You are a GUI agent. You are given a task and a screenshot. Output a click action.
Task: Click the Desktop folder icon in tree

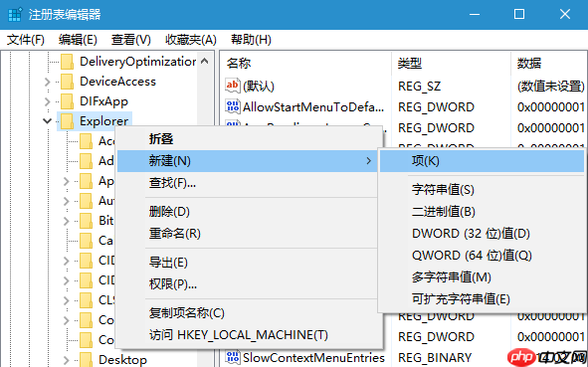coord(86,359)
